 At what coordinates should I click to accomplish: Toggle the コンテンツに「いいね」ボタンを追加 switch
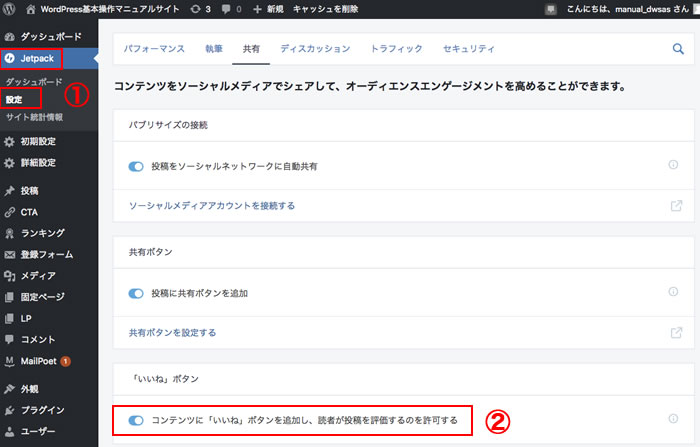tap(137, 421)
